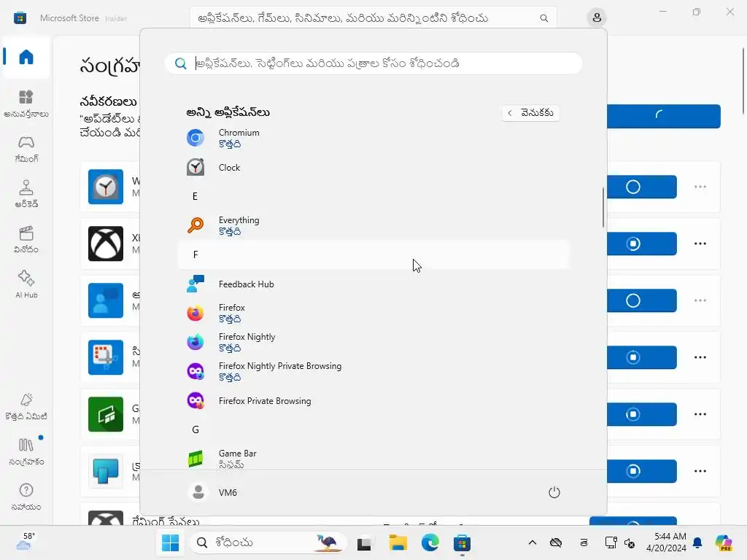Click the Windows Start button on taskbar
Image resolution: width=747 pixels, height=560 pixels.
pos(170,542)
